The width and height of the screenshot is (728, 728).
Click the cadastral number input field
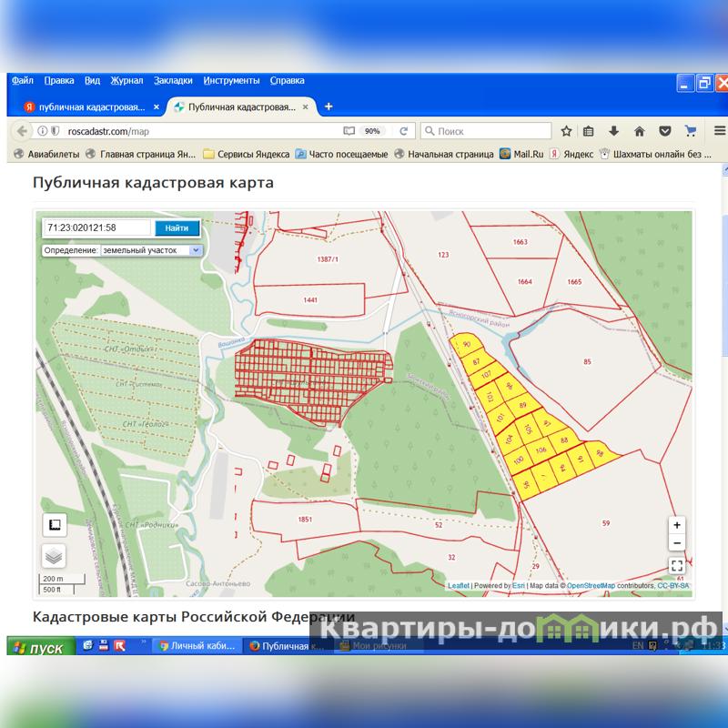coord(98,227)
